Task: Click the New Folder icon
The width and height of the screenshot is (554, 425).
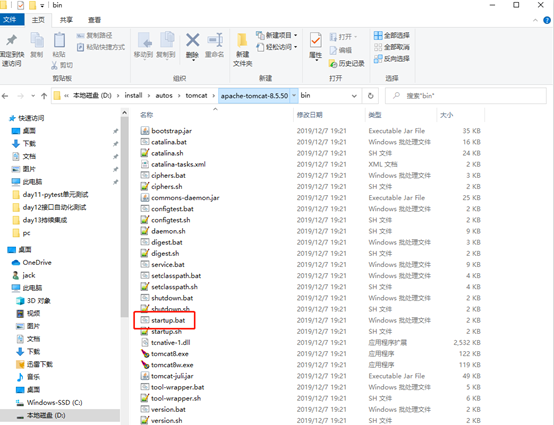Action: pos(242,40)
